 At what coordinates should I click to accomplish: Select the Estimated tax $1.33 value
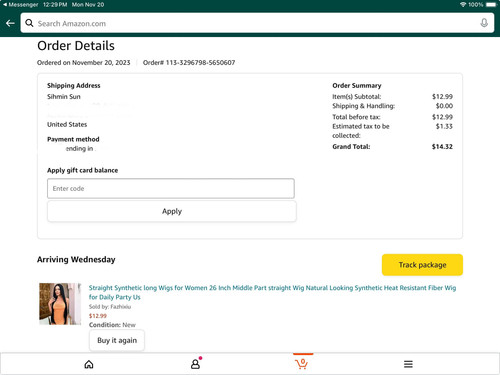pyautogui.click(x=444, y=126)
